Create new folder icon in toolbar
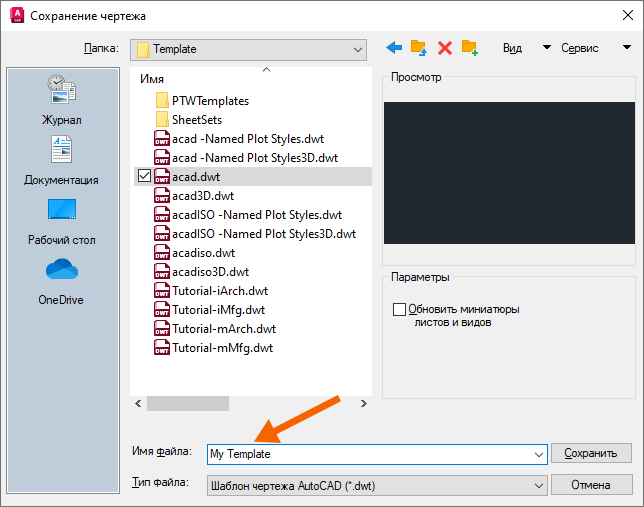 (470, 48)
